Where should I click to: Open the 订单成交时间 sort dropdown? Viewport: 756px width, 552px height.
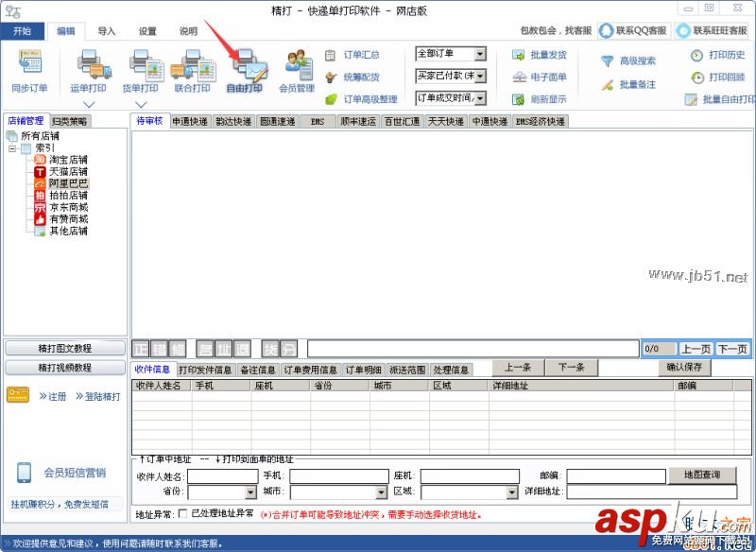click(x=480, y=98)
